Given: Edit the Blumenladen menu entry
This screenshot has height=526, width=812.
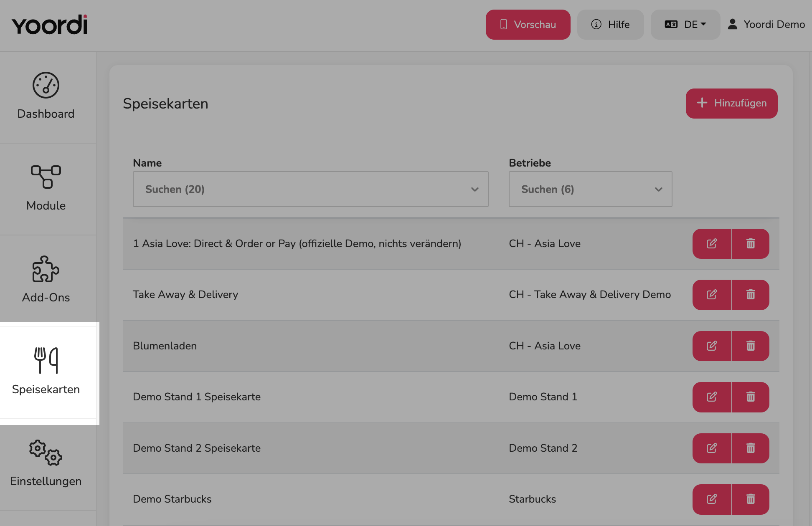Looking at the screenshot, I should click(712, 346).
